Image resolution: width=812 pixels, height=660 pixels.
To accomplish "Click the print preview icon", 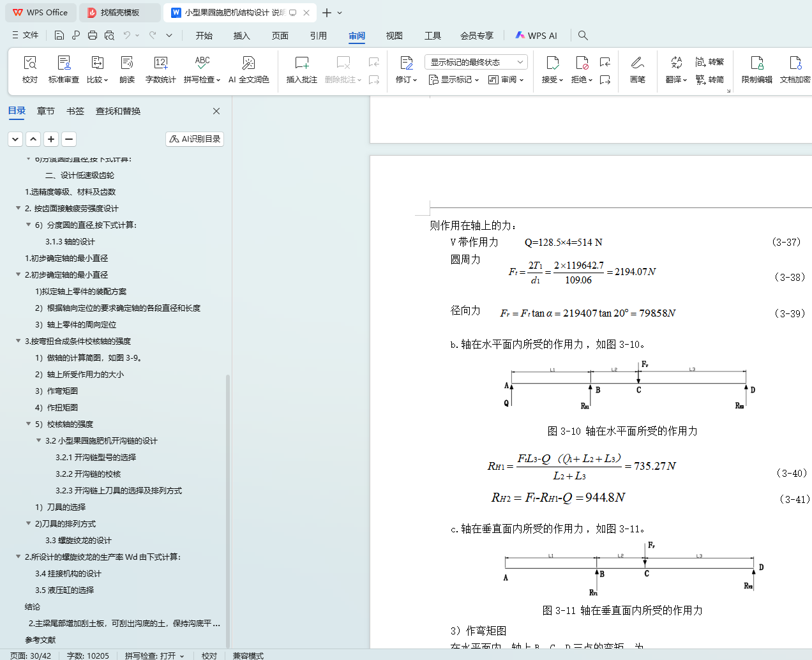I will click(x=109, y=36).
